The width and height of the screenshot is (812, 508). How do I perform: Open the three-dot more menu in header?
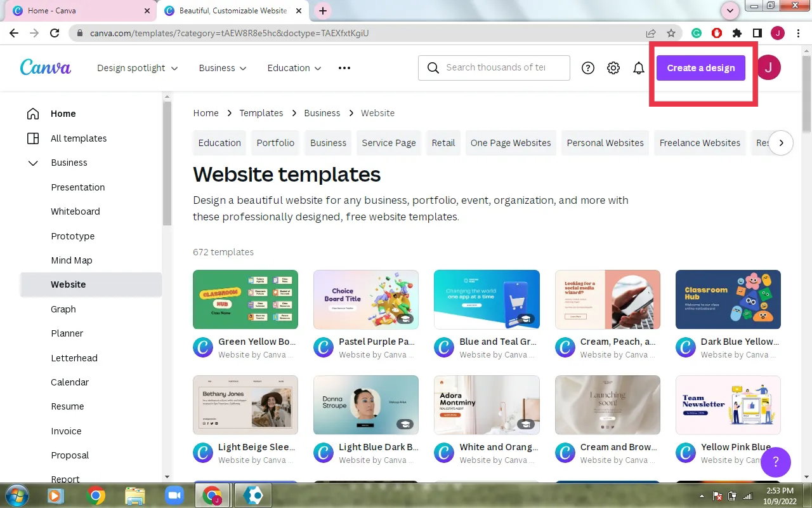[x=344, y=68]
